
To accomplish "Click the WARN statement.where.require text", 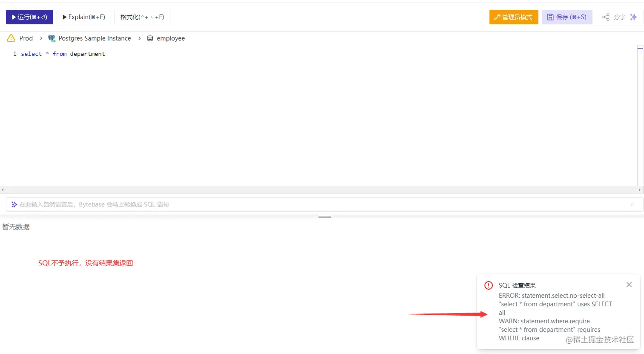I will (544, 321).
